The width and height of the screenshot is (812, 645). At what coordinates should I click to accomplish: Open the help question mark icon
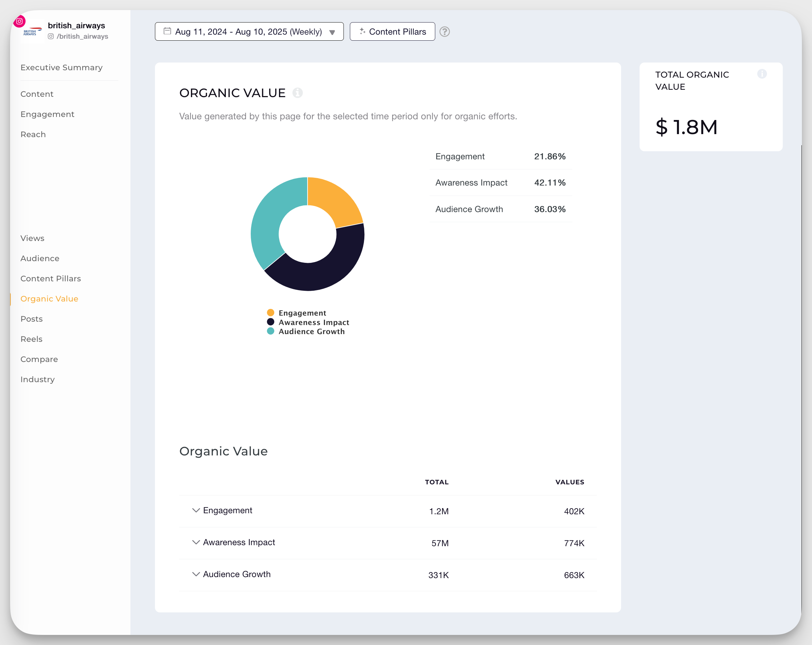445,32
